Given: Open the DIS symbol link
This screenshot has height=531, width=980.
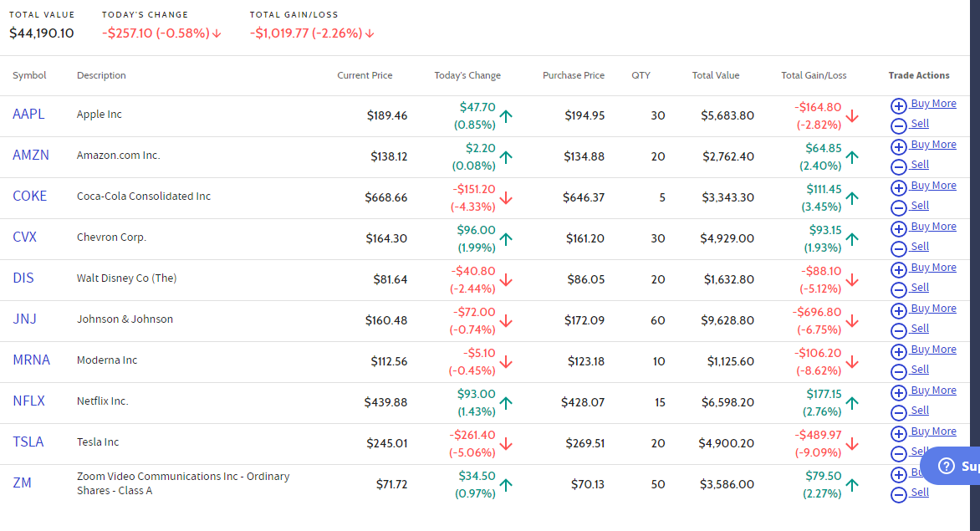Looking at the screenshot, I should 23,278.
